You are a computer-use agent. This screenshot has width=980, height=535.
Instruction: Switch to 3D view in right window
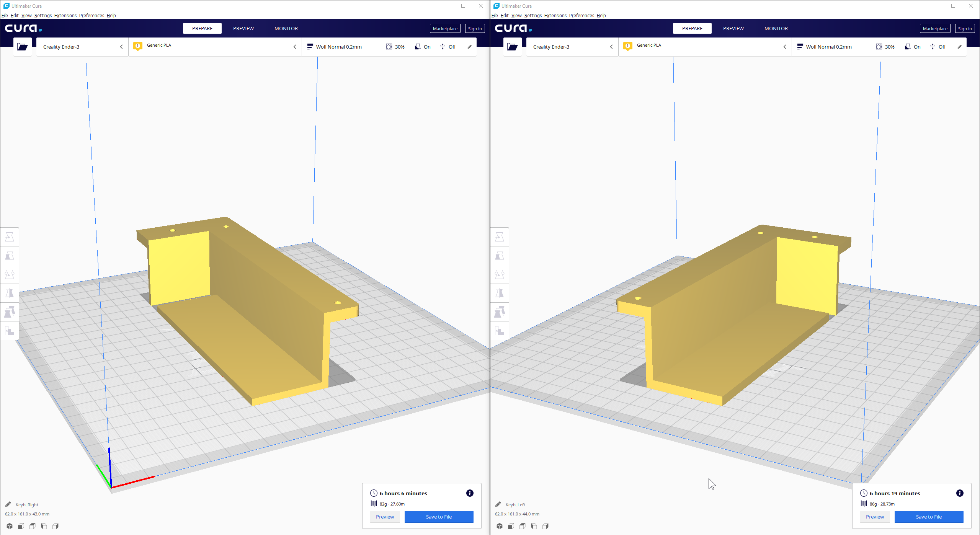(x=500, y=526)
